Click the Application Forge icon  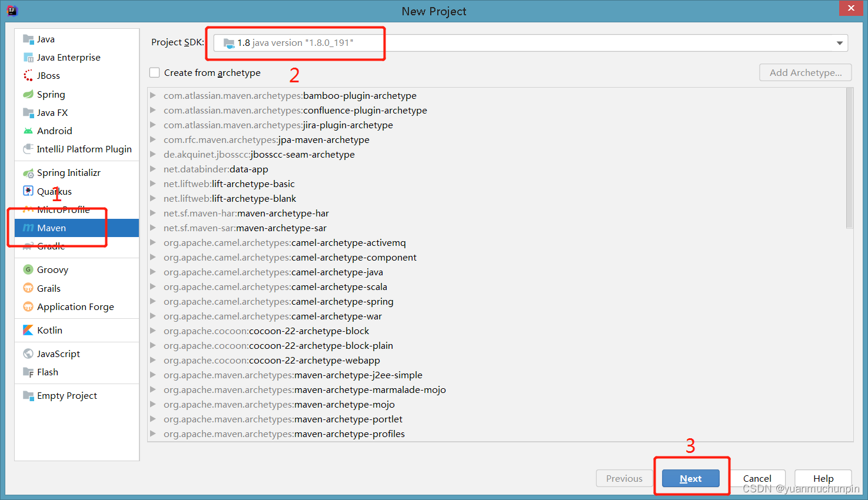tap(28, 306)
